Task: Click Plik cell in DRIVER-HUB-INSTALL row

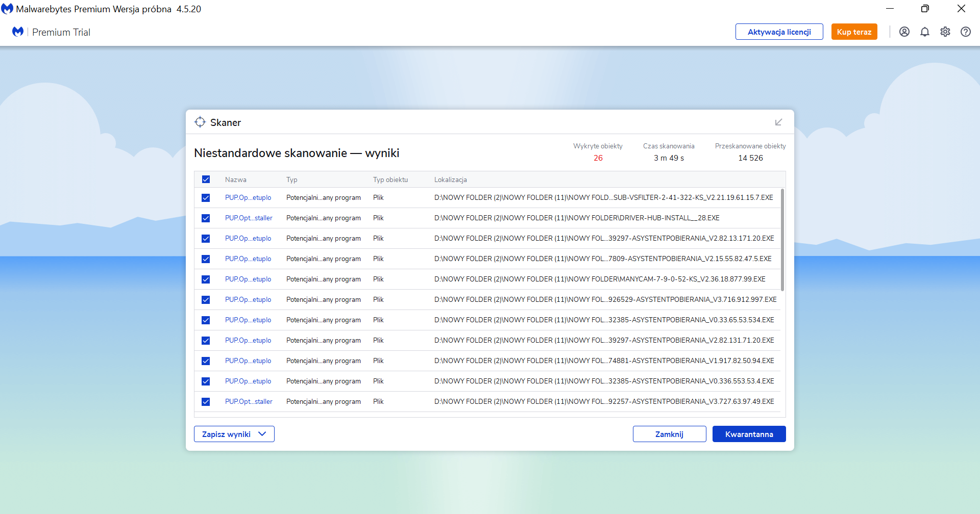Action: 378,218
